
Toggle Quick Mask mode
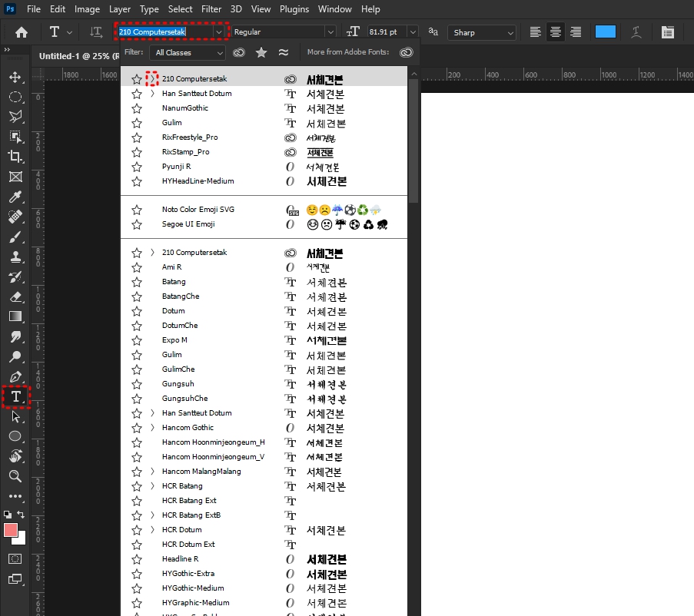tap(15, 559)
